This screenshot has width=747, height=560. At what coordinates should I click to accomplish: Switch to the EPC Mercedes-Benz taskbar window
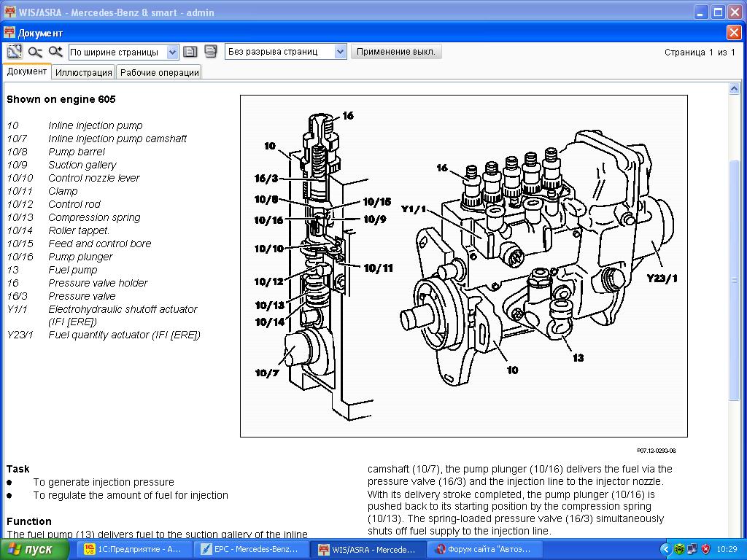pos(250,550)
